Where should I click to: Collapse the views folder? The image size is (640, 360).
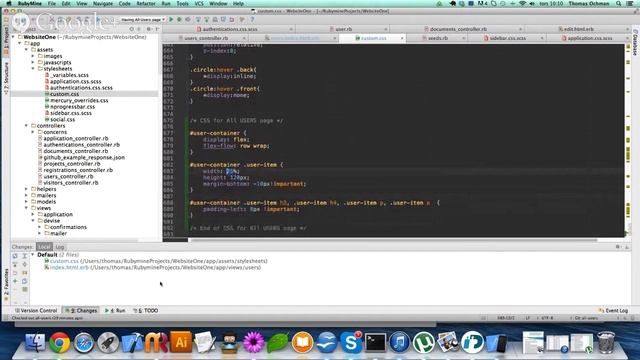[27, 208]
